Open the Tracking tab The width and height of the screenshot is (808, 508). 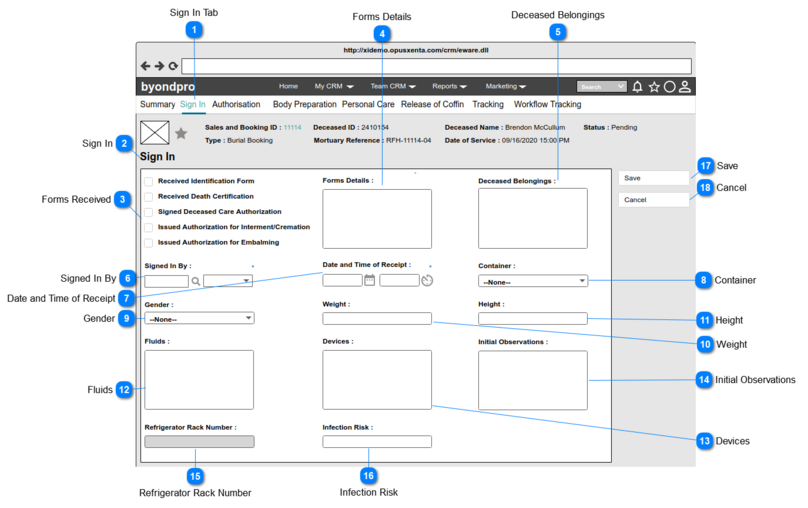pos(488,105)
